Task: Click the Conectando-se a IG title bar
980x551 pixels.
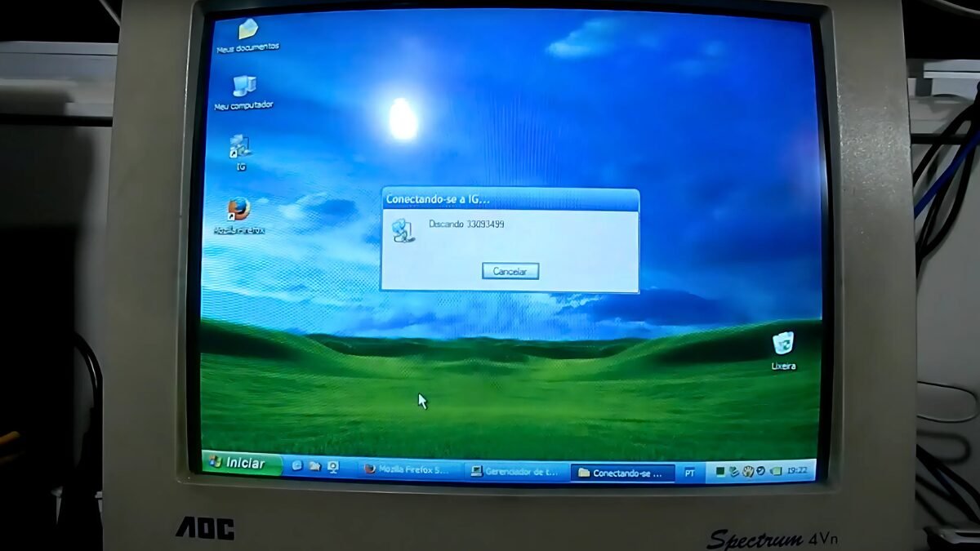Action: 510,199
